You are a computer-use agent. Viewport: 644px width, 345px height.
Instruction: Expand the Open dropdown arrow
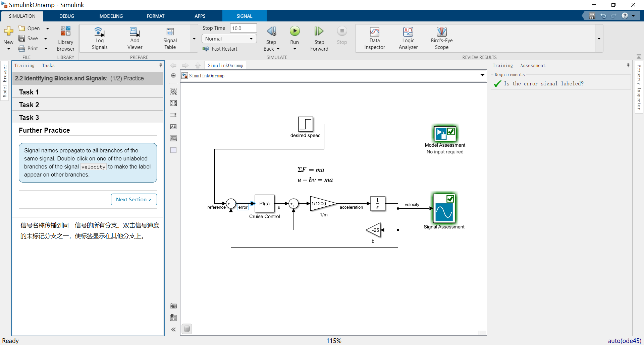(48, 28)
